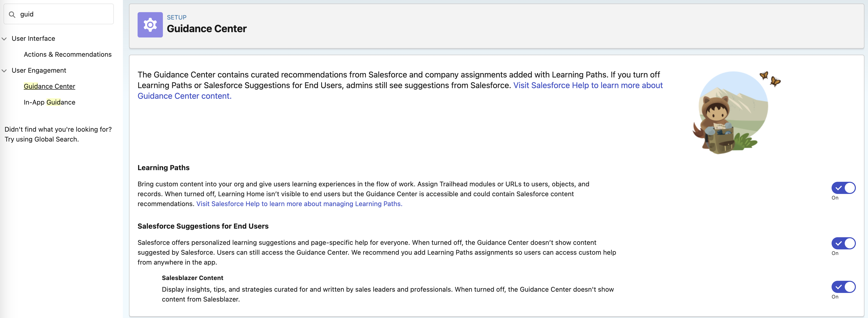Click the search magnifier icon
This screenshot has width=868, height=318.
pyautogui.click(x=12, y=14)
